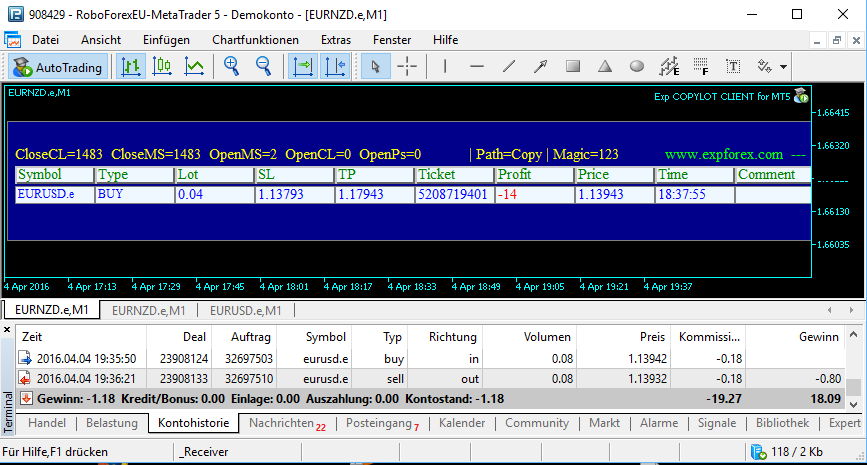Restore the inner chart window
Image resolution: width=867 pixels, height=465 pixels.
click(x=837, y=40)
